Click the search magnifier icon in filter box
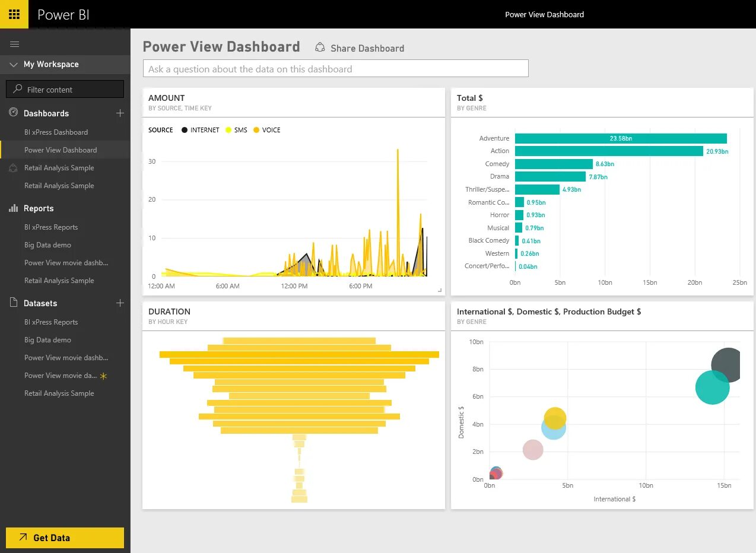Image resolution: width=756 pixels, height=553 pixels. [18, 89]
